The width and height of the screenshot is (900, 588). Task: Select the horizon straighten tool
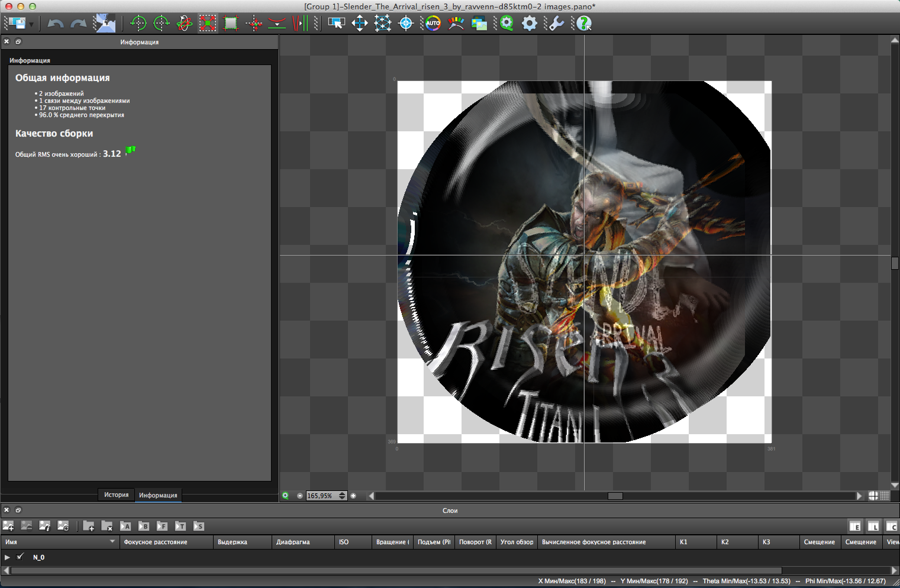pyautogui.click(x=277, y=23)
